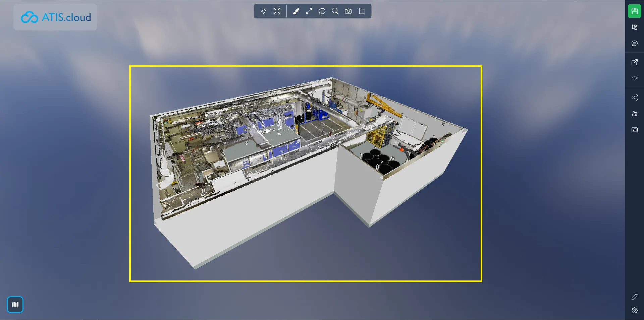This screenshot has height=320, width=644.
Task: Open the comments panel in sidebar
Action: click(x=634, y=43)
